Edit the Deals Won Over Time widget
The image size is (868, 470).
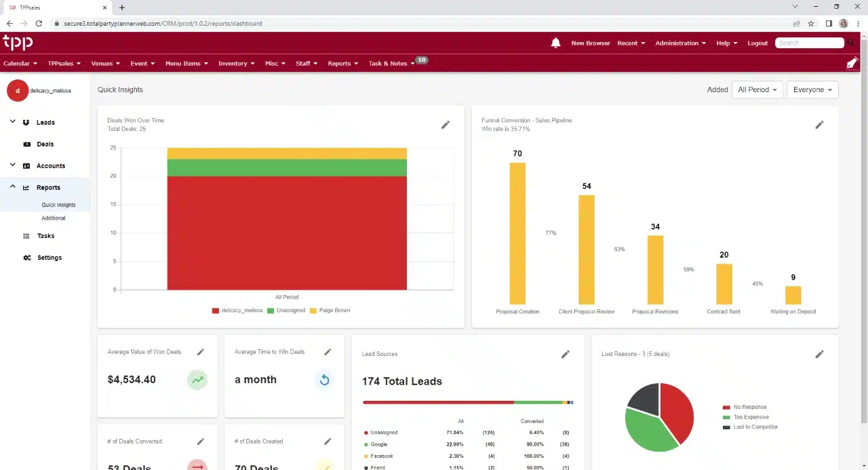(x=446, y=125)
